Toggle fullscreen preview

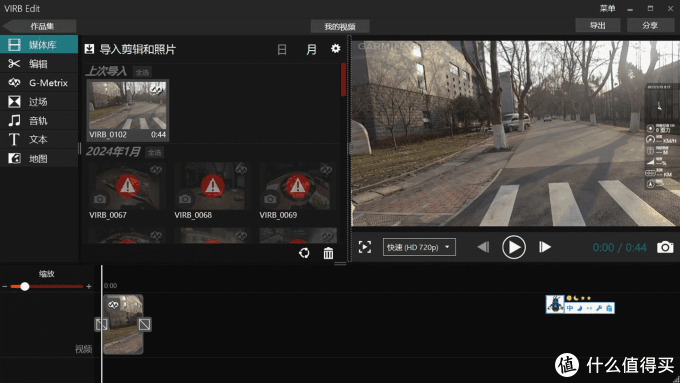[365, 247]
